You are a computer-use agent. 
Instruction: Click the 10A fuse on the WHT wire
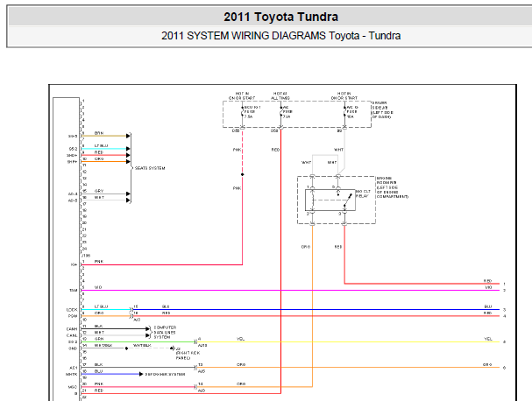[x=344, y=112]
